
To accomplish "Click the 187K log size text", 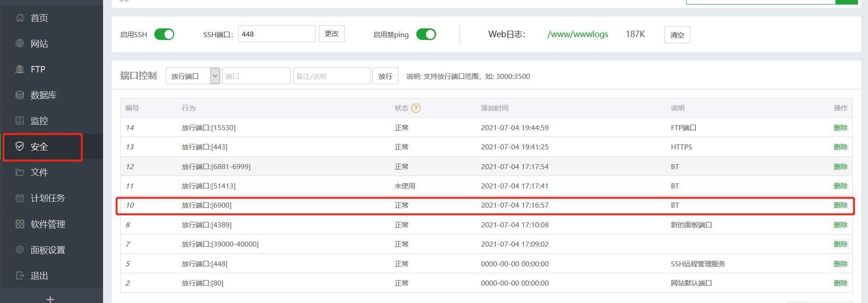I will [635, 34].
